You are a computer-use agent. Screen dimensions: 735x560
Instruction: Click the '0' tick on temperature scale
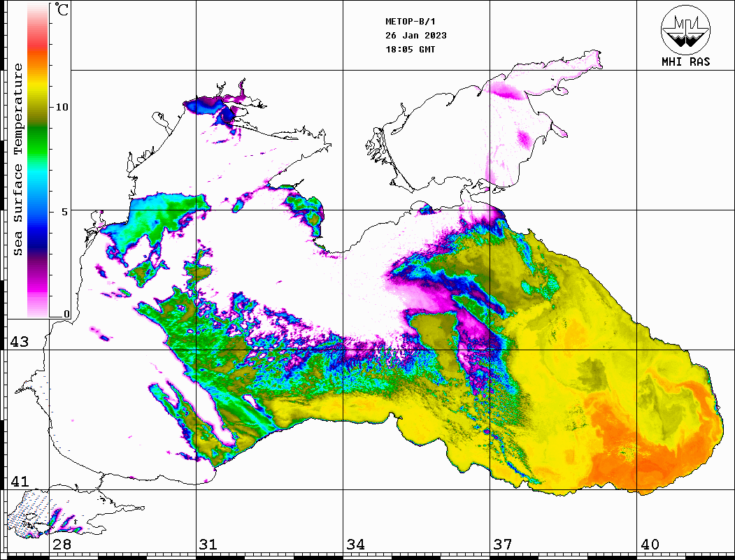tap(66, 314)
